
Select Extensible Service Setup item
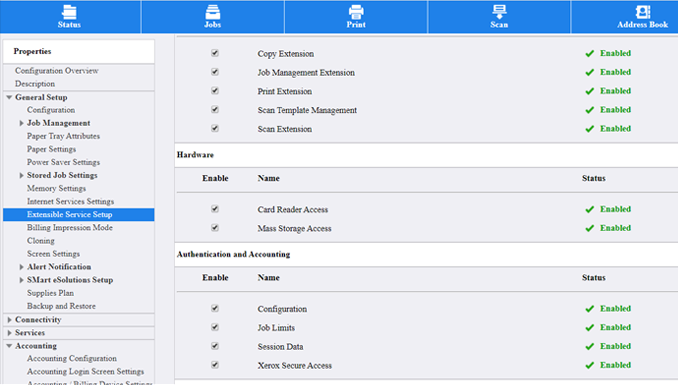79,215
